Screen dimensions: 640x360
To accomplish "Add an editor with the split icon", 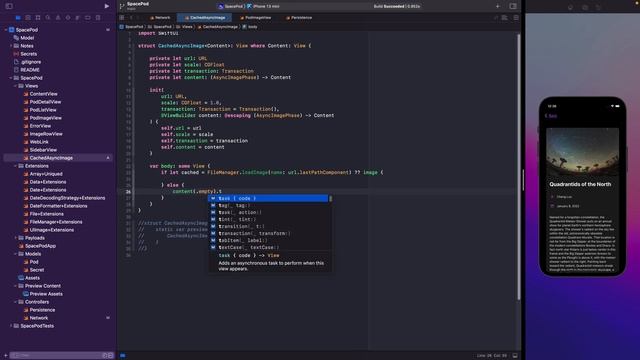I will point(516,18).
